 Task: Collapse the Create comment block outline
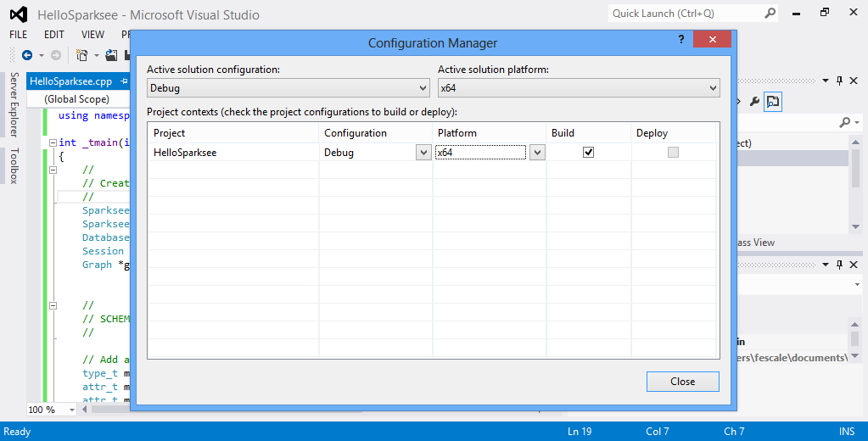point(53,170)
